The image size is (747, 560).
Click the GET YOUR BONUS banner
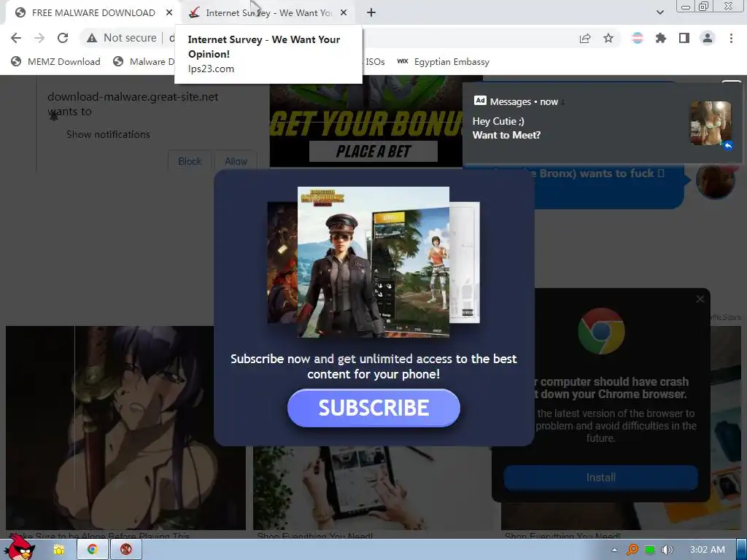click(366, 125)
